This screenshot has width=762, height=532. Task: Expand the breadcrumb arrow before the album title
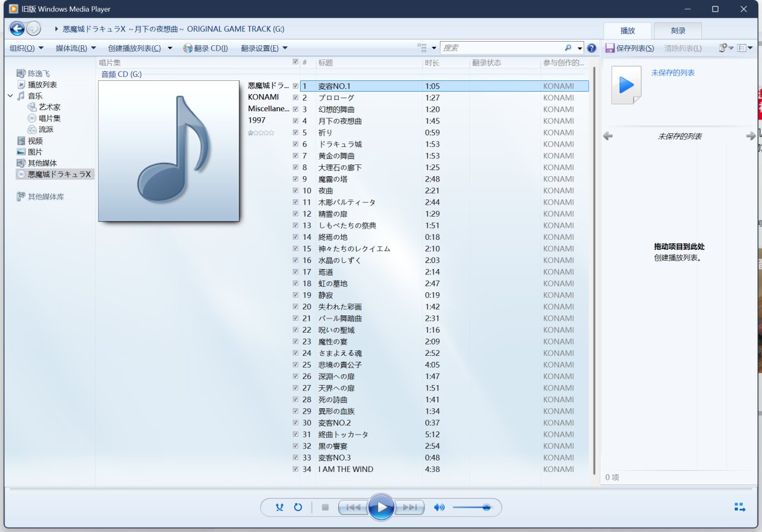(x=56, y=29)
